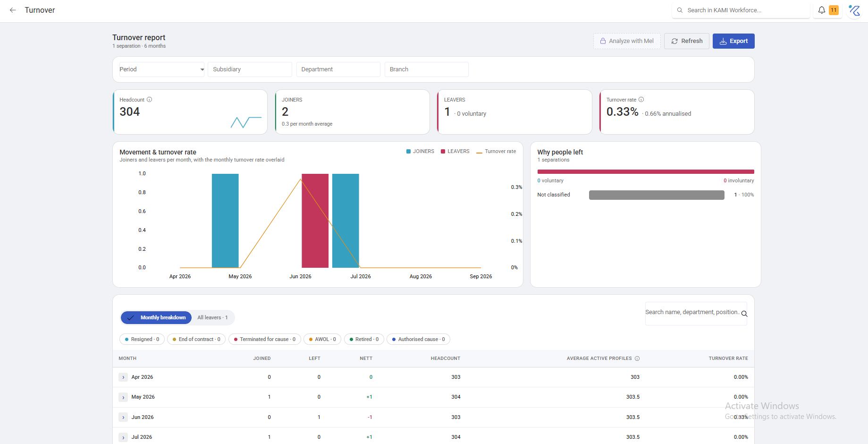Click the JOINED column header
This screenshot has width=868, height=444.
coord(262,359)
